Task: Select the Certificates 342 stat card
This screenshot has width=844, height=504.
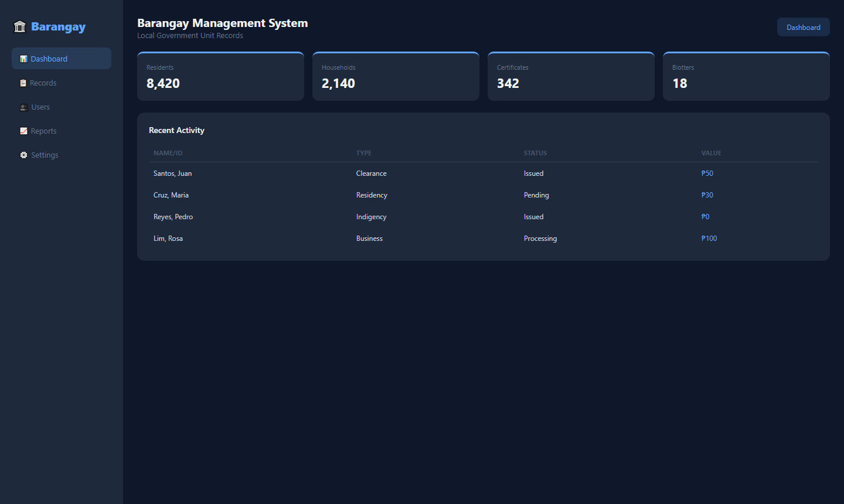Action: click(x=571, y=76)
